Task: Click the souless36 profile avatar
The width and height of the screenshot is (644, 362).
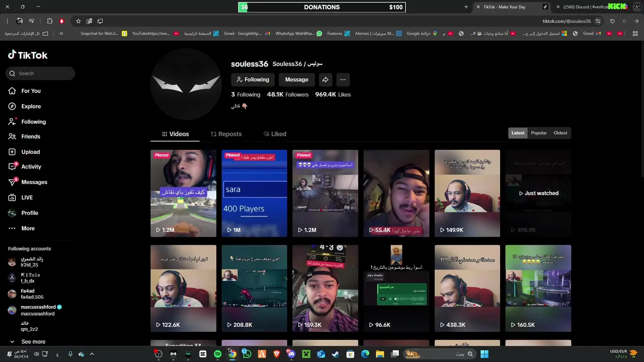Action: [186, 84]
